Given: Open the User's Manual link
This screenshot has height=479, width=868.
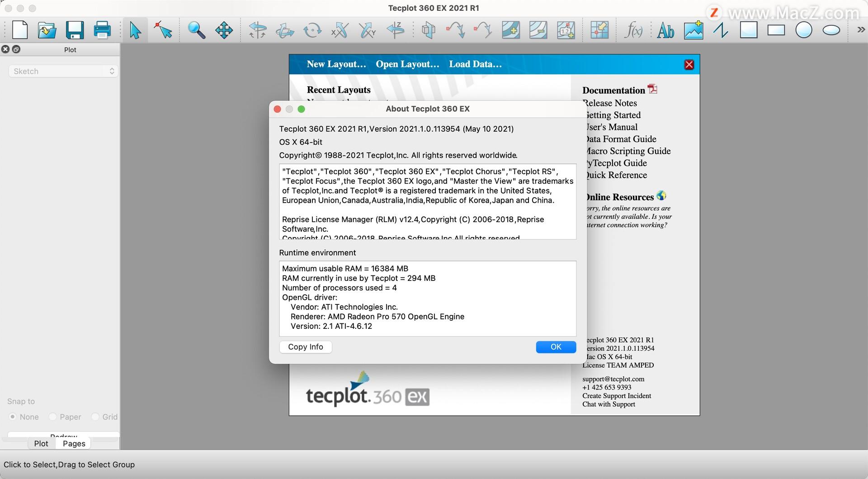Looking at the screenshot, I should [x=611, y=127].
